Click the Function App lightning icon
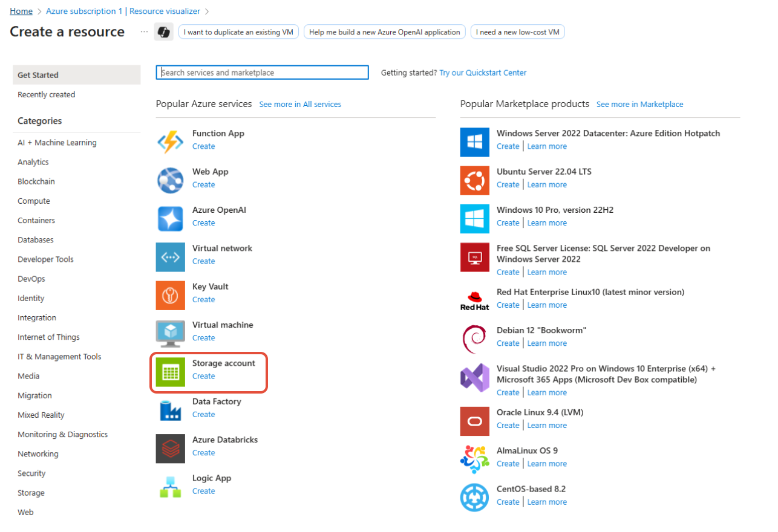 (x=171, y=142)
